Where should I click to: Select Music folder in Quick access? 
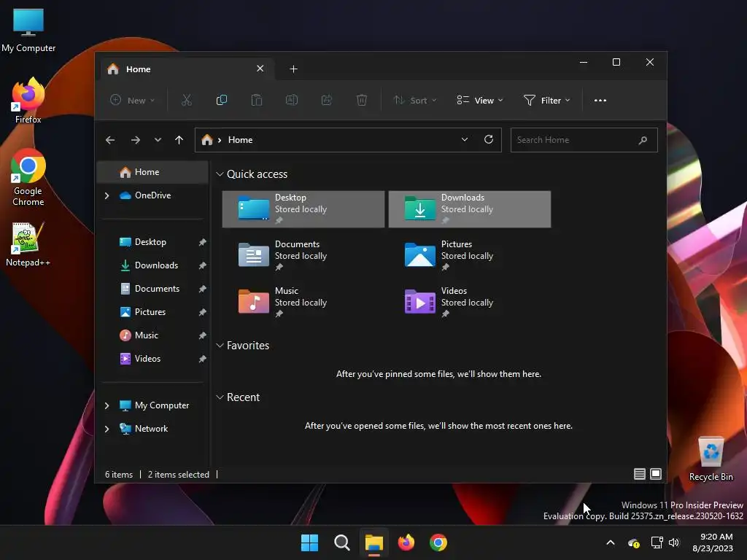303,303
